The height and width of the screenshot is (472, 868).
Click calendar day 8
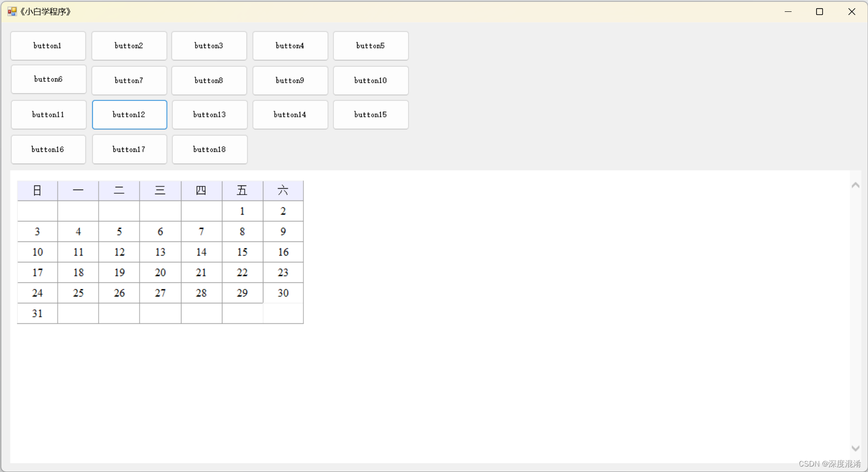pos(242,231)
